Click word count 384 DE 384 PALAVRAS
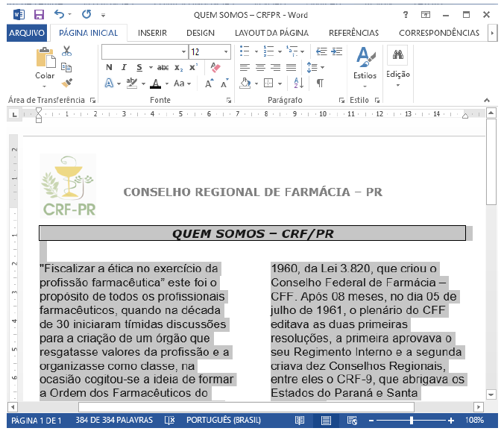This screenshot has height=434, width=504. (x=114, y=420)
